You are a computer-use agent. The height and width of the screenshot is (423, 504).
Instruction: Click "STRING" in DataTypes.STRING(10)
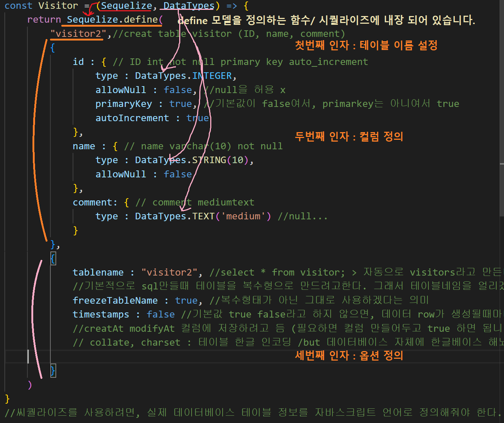click(209, 160)
